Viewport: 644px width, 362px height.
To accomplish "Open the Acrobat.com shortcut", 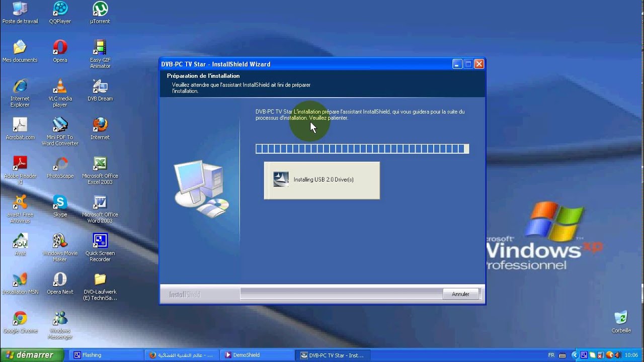I will click(20, 129).
